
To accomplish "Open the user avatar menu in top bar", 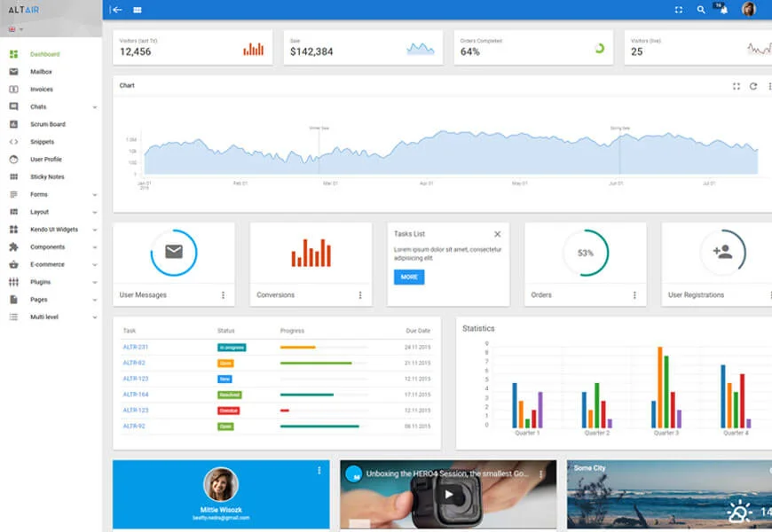I will pyautogui.click(x=748, y=10).
